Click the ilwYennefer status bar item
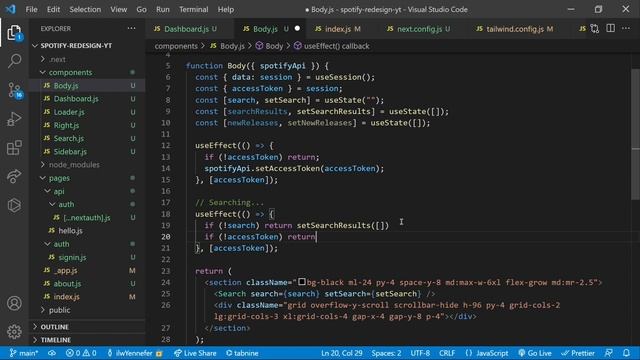The image size is (640, 360). coord(134,353)
